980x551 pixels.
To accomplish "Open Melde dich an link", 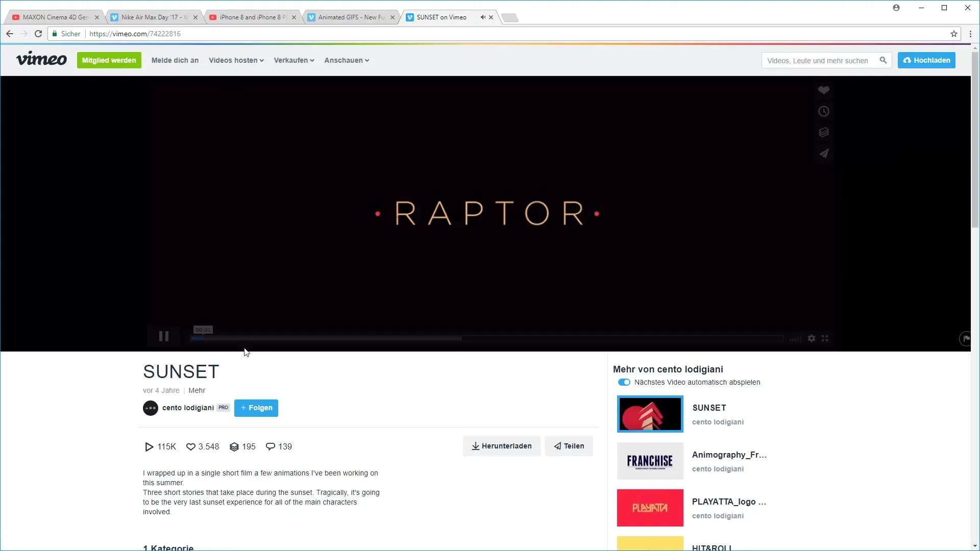I will [x=175, y=60].
